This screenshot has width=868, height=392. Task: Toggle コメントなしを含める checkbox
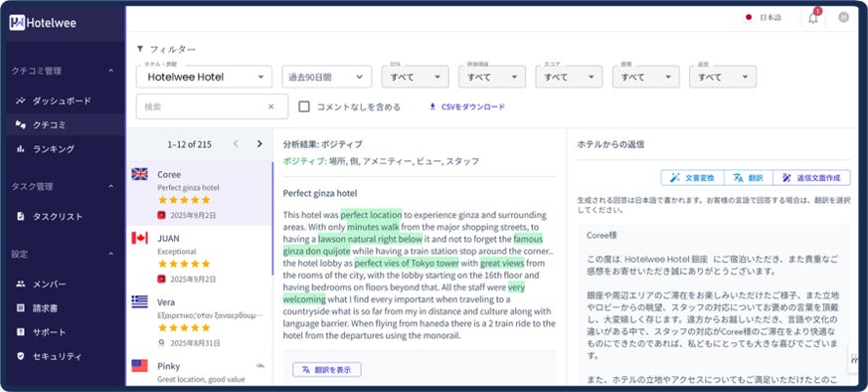point(304,106)
